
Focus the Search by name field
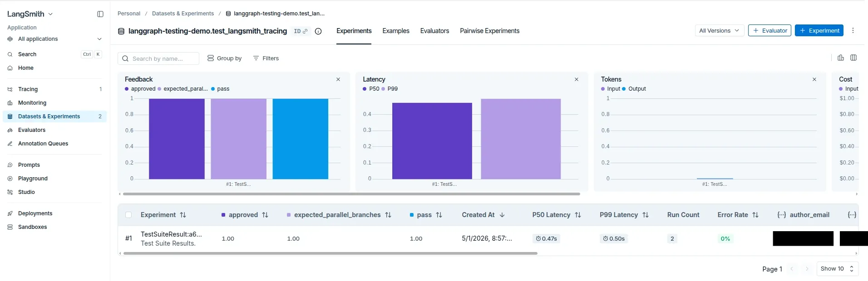point(158,58)
